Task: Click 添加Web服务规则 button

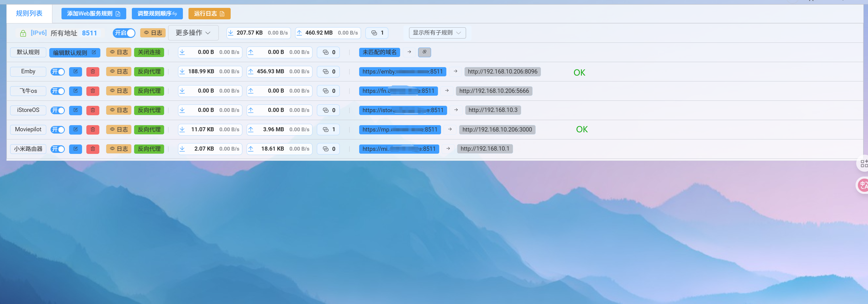Action: point(93,13)
